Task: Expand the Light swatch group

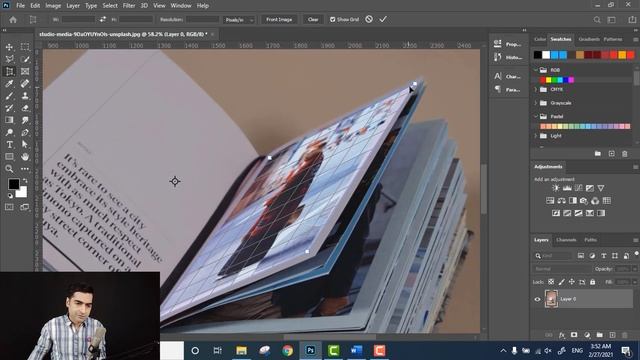Action: tap(536, 136)
